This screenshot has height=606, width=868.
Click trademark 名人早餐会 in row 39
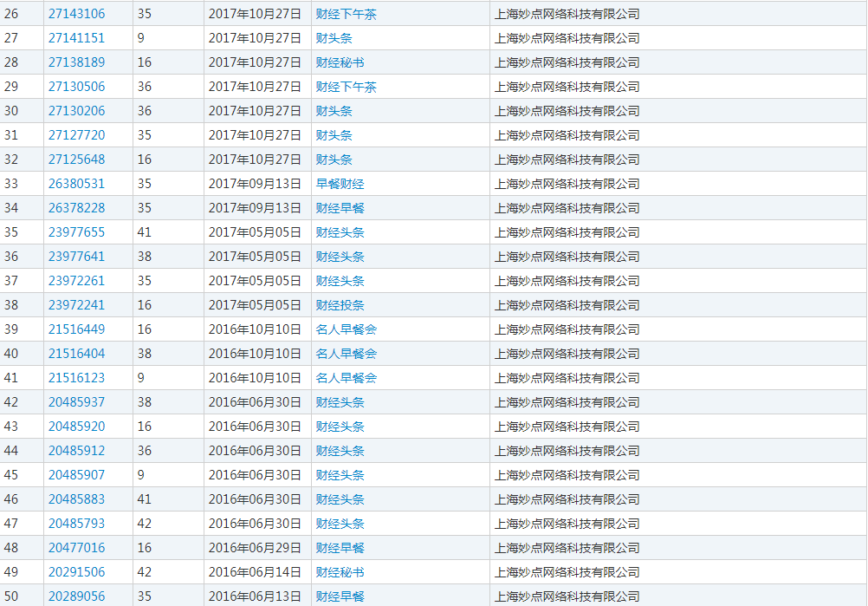click(x=346, y=329)
